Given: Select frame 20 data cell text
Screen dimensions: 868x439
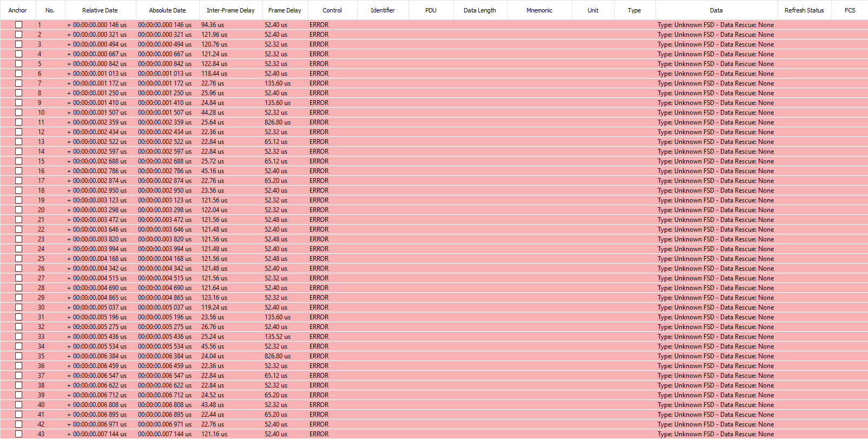Looking at the screenshot, I should pos(716,210).
